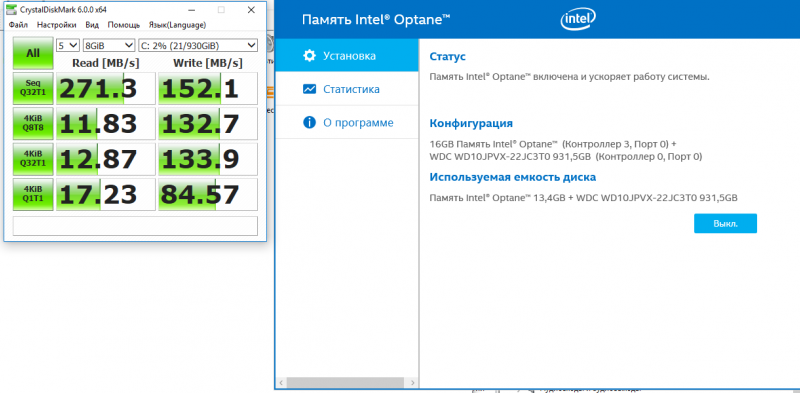
Task: Click the horizontal scrollbar in the Optane sidebar
Action: pos(346,382)
